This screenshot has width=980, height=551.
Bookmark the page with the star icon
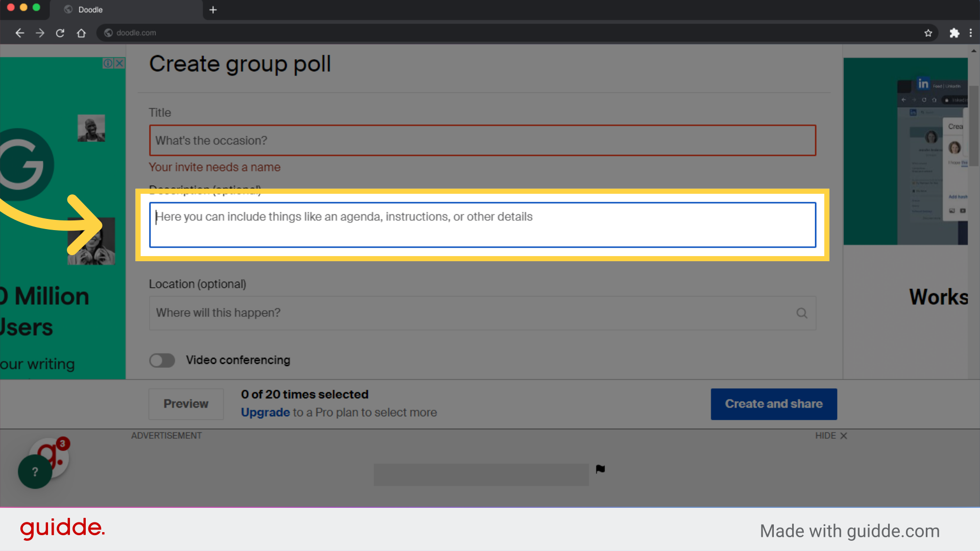(x=928, y=33)
